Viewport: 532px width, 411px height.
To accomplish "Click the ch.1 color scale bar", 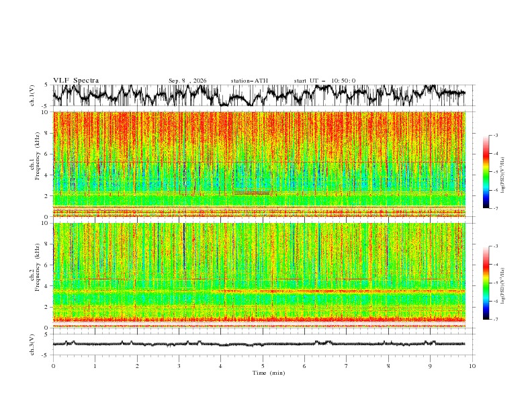I will point(486,172).
